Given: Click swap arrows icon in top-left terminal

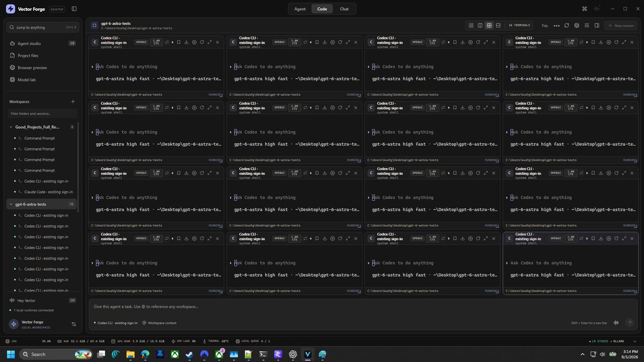Looking at the screenshot, I should tap(167, 42).
